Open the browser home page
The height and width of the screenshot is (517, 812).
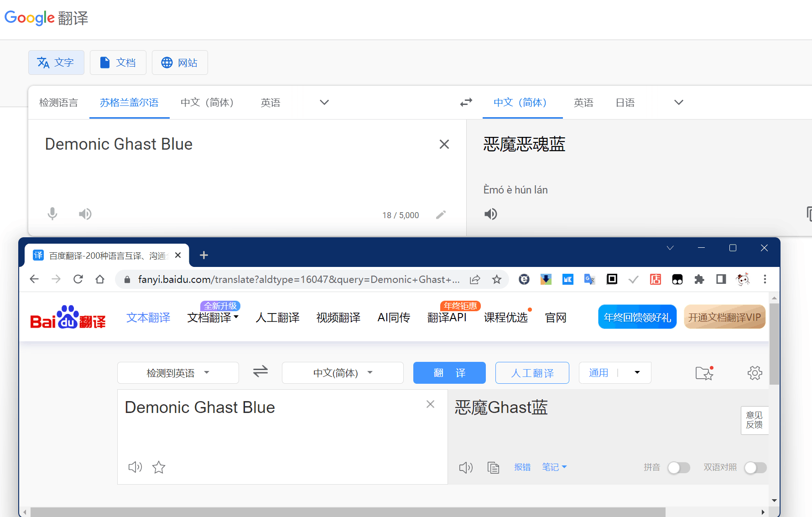click(x=100, y=279)
